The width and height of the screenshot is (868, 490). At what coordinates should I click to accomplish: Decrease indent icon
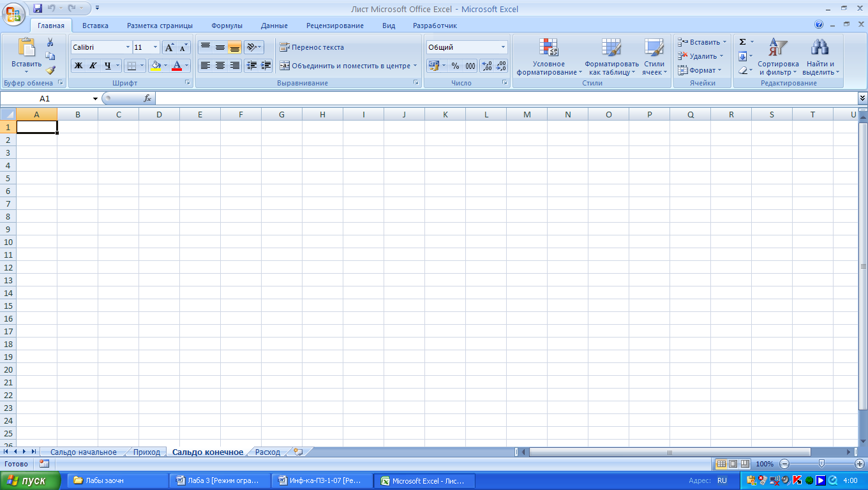[x=251, y=65]
